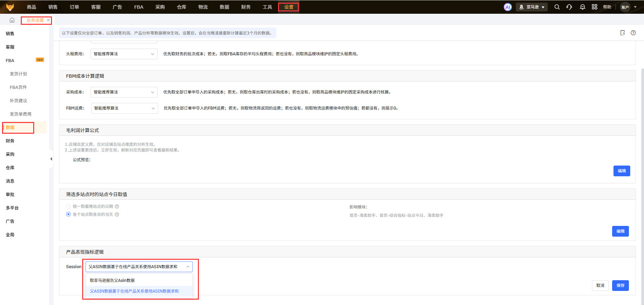
Task: Open the AI assistant icon
Action: (508, 7)
